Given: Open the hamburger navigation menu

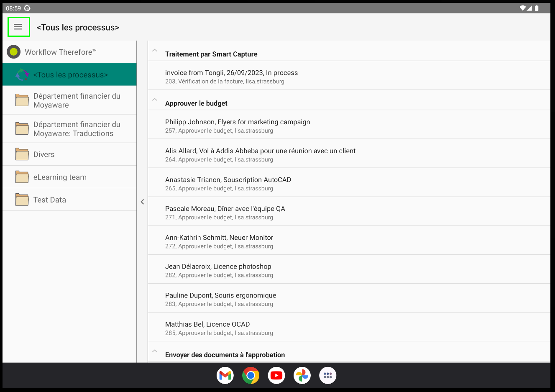Looking at the screenshot, I should (x=18, y=27).
